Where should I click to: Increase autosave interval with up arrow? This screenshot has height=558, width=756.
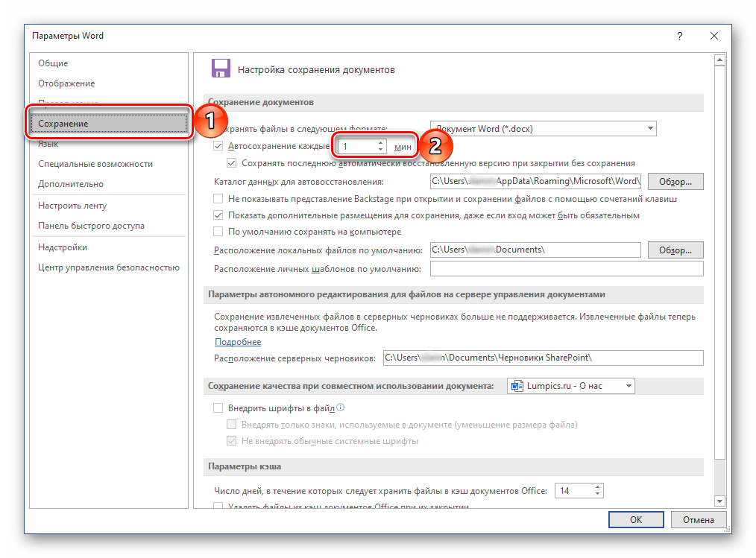coord(381,142)
